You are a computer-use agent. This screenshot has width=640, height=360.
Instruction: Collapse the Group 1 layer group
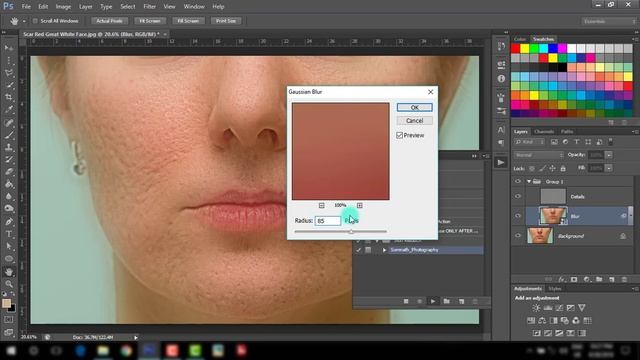[x=529, y=181]
